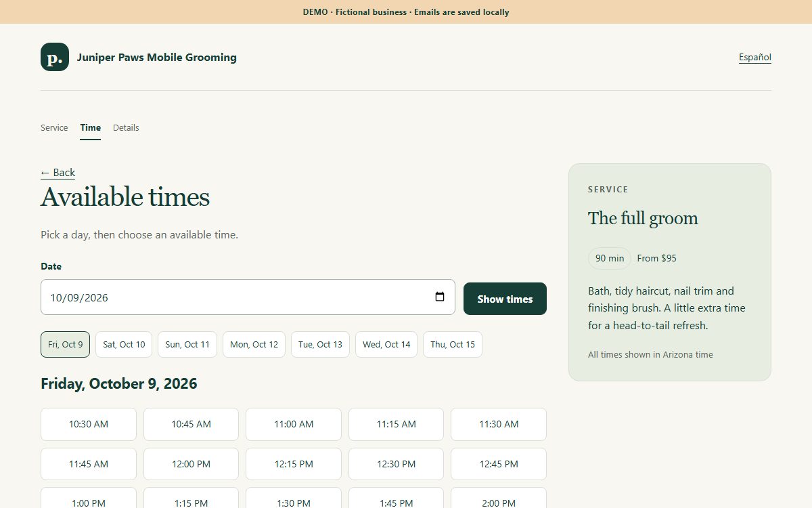
Task: Go to the Service step tab
Action: pyautogui.click(x=54, y=127)
